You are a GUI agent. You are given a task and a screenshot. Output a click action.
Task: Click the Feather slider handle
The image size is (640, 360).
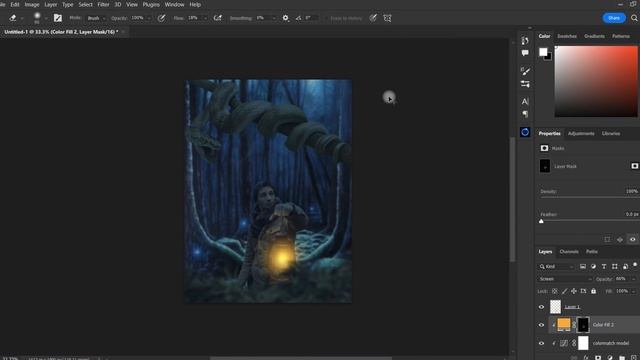pyautogui.click(x=541, y=221)
